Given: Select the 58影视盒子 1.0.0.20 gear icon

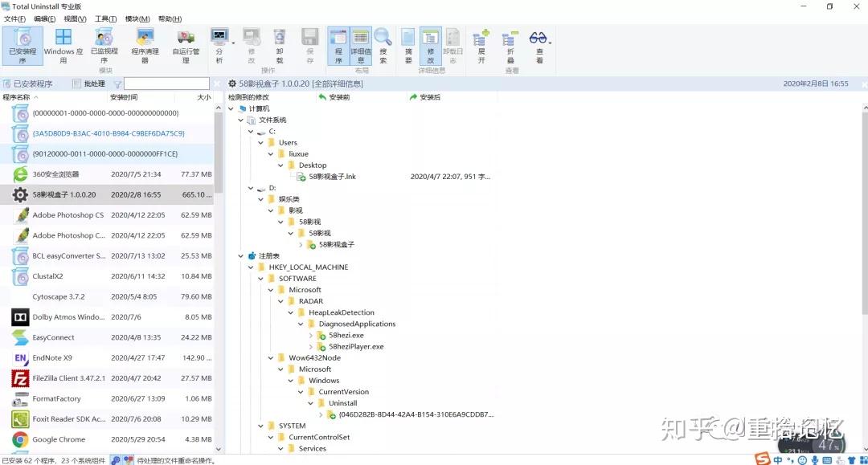Looking at the screenshot, I should (20, 194).
